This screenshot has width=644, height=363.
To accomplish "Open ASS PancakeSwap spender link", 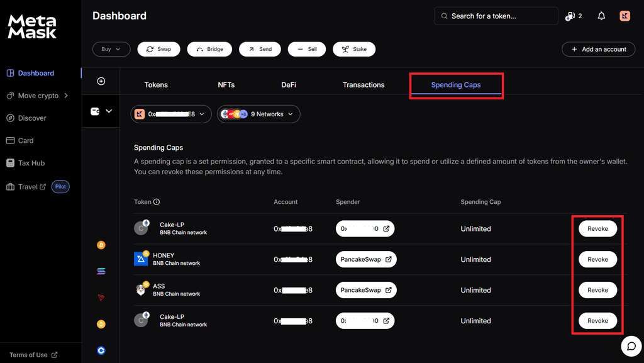I will (366, 290).
